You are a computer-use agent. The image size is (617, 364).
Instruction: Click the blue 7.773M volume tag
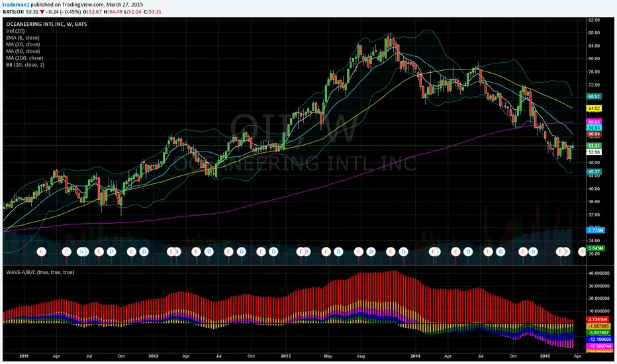coord(595,230)
